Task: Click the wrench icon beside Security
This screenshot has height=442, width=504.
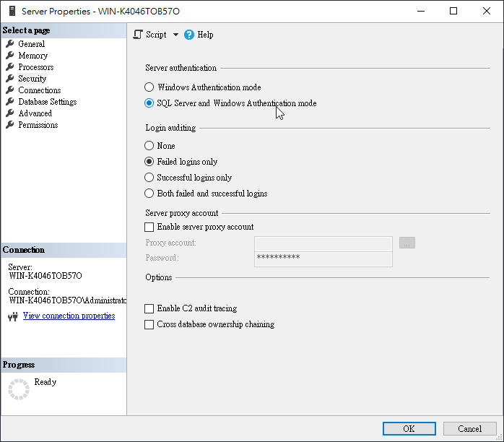Action: click(10, 78)
